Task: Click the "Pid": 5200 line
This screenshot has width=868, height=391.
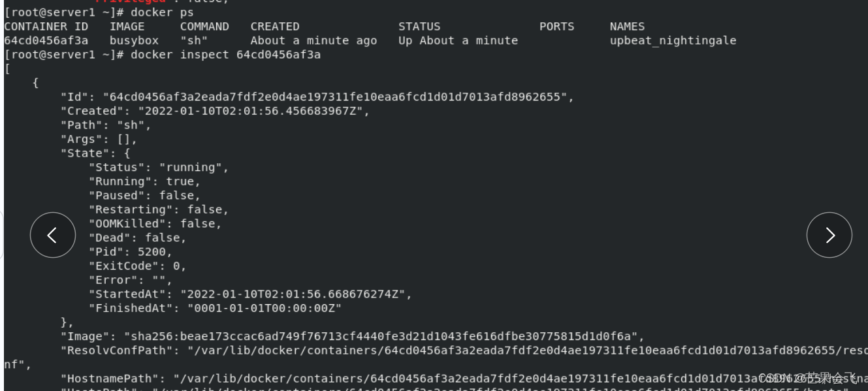Action: (131, 252)
